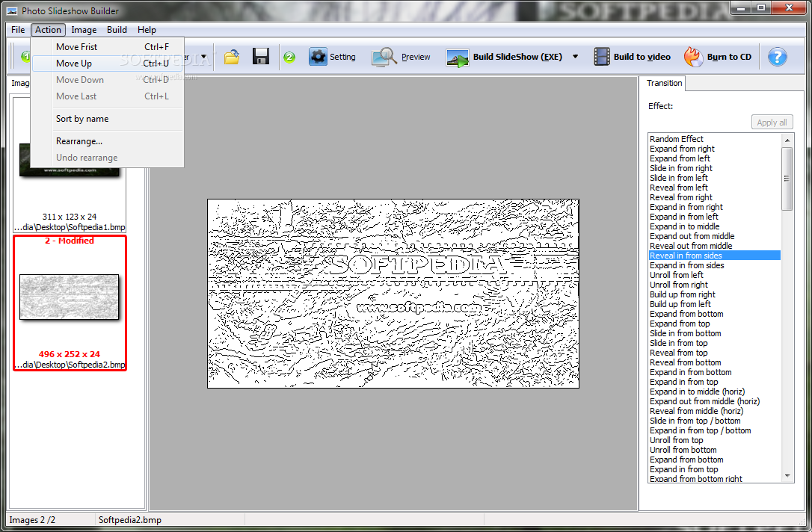812x532 pixels.
Task: Select Reveal in from sides effect
Action: click(x=714, y=256)
